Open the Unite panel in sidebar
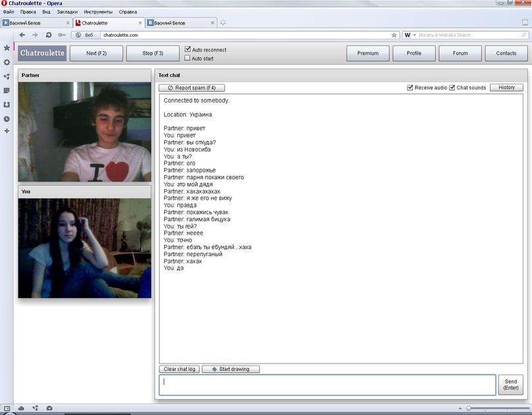 [7, 76]
